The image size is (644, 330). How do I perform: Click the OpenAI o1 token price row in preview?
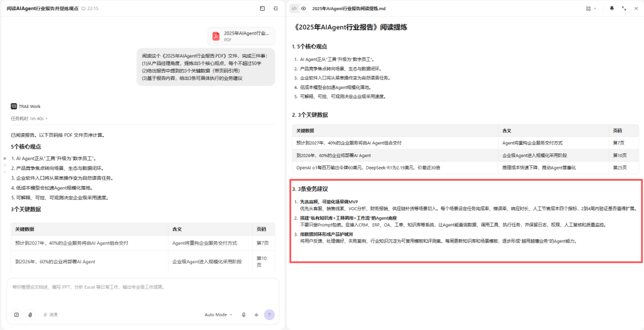465,168
